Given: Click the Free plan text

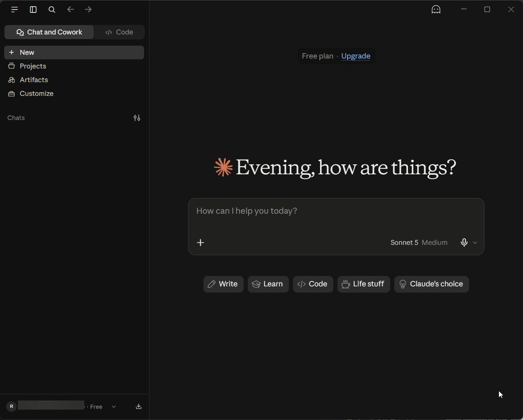Looking at the screenshot, I should coord(318,56).
